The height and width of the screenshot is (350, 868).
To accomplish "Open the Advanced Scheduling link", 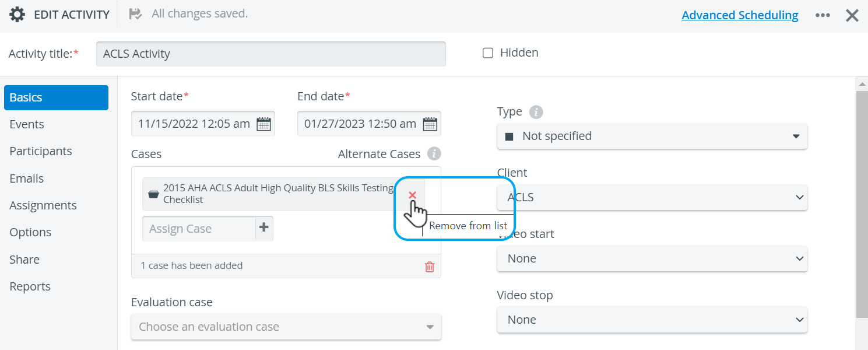I will (740, 15).
